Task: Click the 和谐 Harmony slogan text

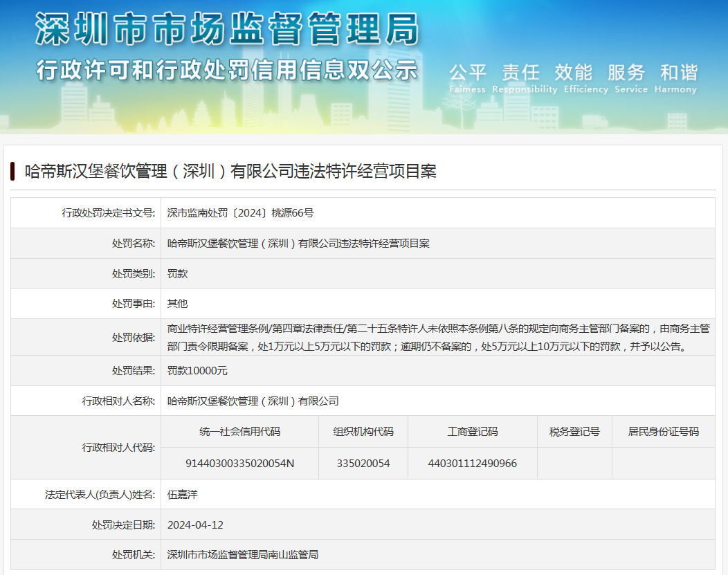Action: pyautogui.click(x=676, y=78)
